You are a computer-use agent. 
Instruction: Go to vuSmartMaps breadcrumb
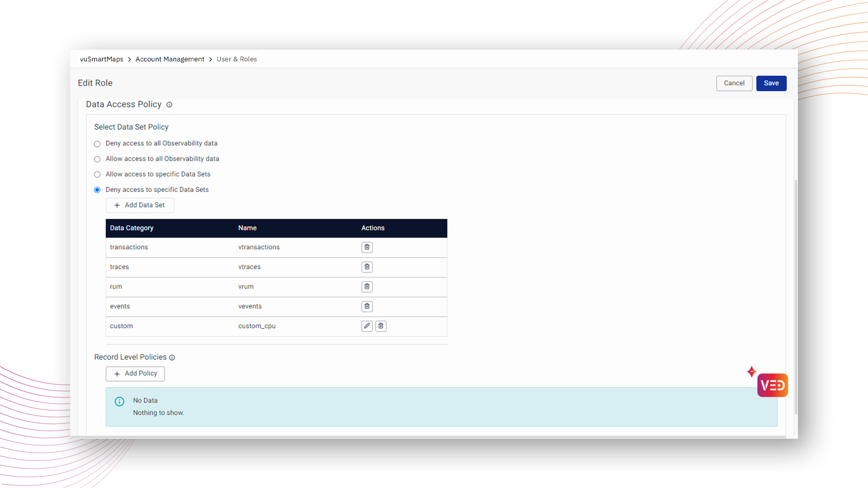[x=102, y=59]
